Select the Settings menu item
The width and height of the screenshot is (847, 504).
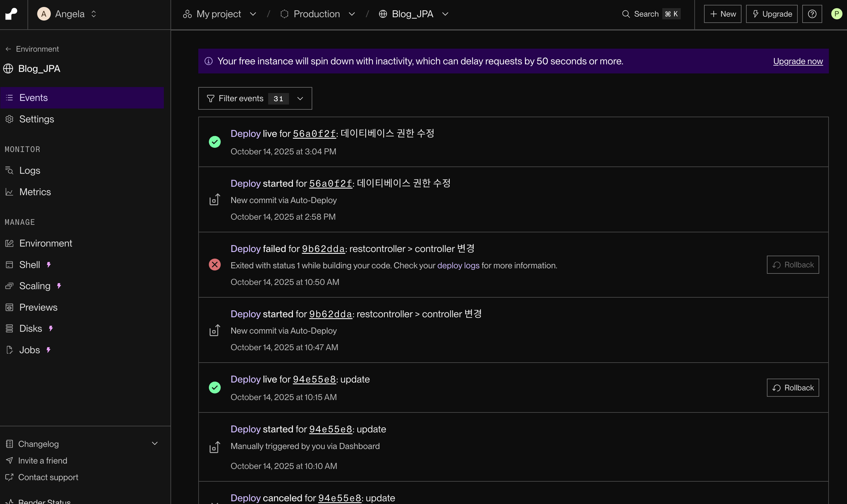pyautogui.click(x=36, y=119)
